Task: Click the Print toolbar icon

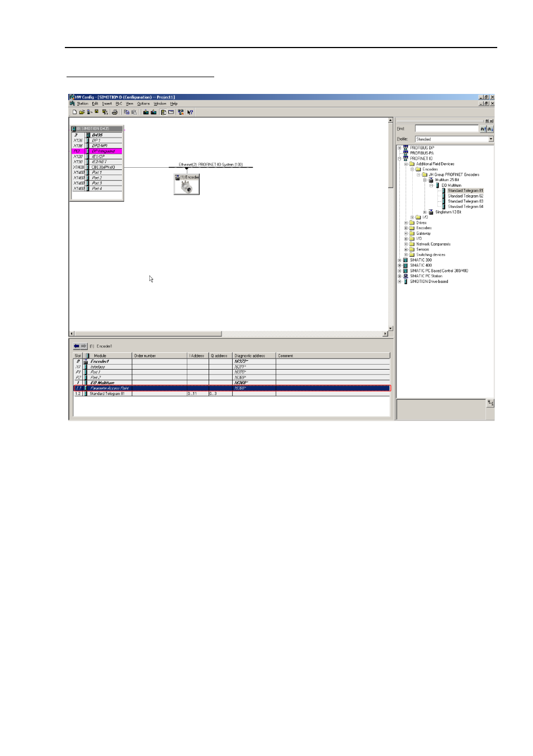Action: 115,112
